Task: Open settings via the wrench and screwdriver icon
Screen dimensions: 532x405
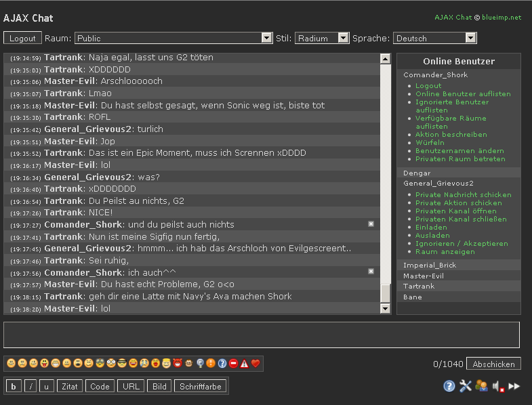Action: click(466, 386)
